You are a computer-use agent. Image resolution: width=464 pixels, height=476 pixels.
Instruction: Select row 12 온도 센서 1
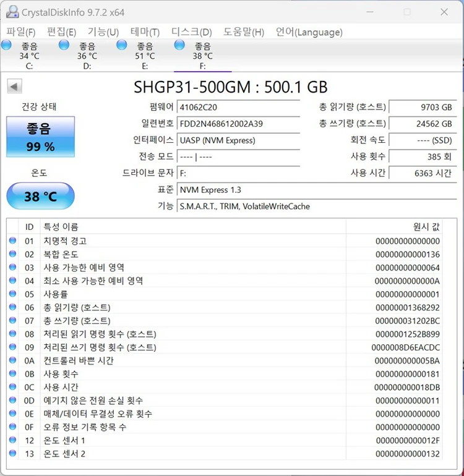[x=225, y=441]
